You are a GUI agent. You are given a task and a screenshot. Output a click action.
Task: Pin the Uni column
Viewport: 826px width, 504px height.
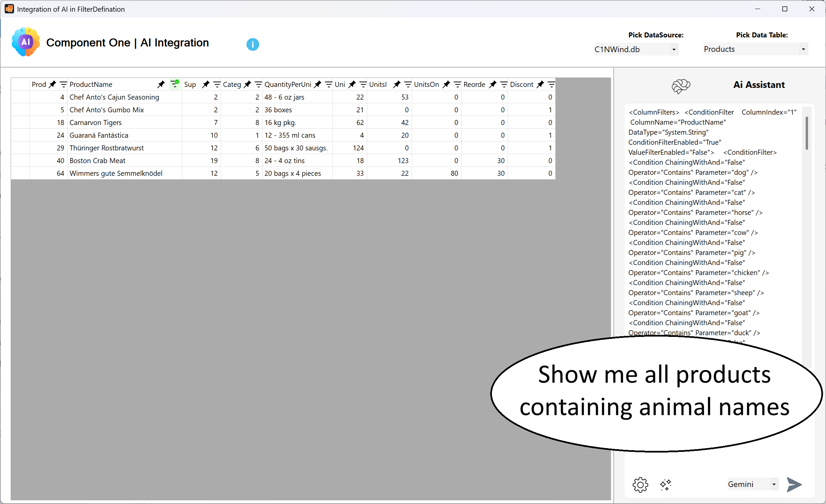click(352, 85)
